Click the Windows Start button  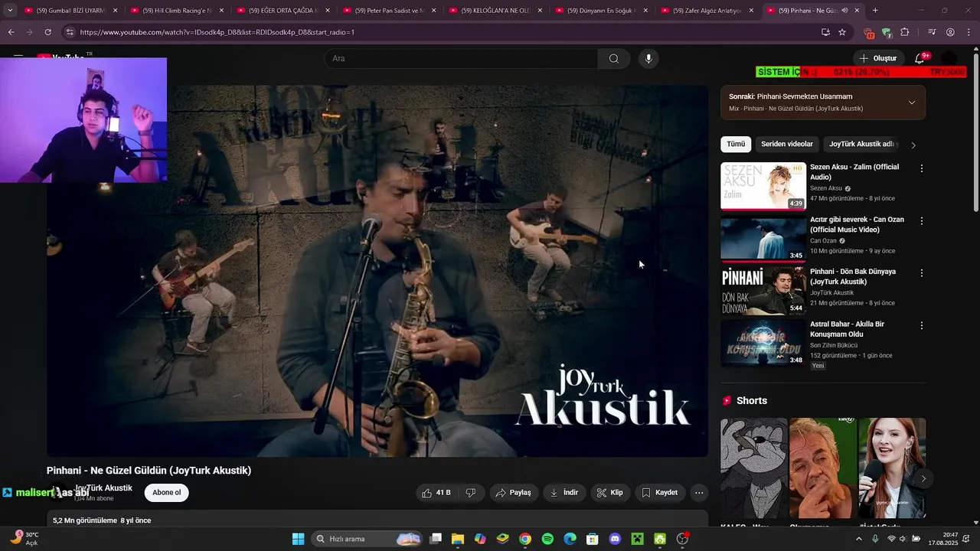click(x=298, y=539)
